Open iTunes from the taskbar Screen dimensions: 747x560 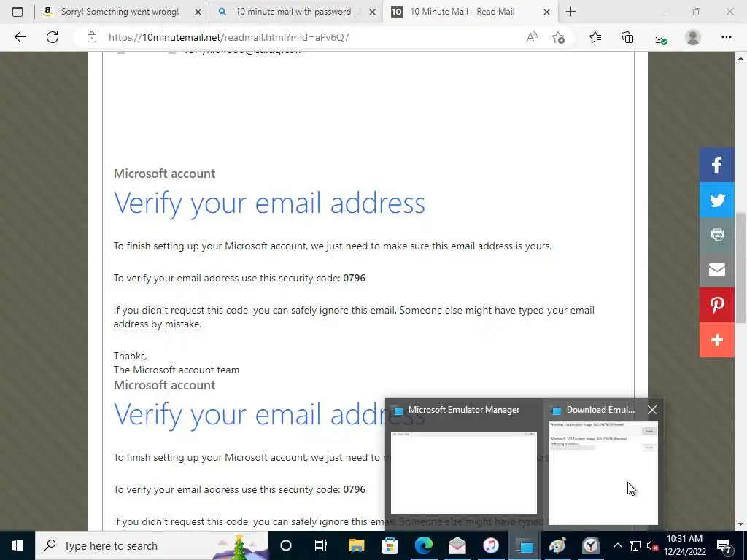(491, 545)
